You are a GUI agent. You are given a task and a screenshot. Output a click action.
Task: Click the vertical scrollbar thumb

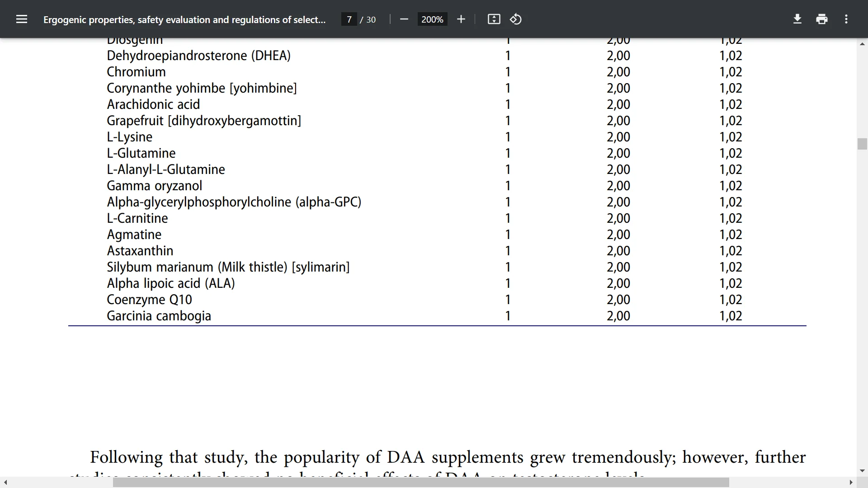862,144
